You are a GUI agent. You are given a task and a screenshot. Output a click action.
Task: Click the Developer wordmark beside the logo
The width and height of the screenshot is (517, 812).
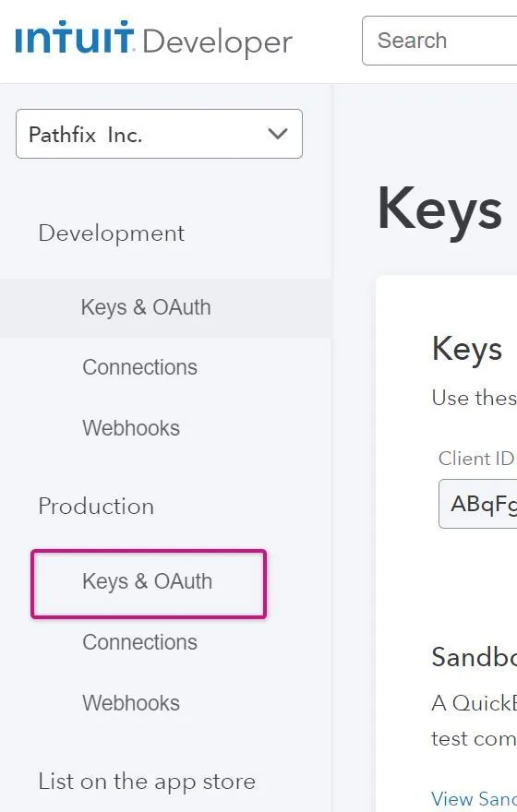217,42
